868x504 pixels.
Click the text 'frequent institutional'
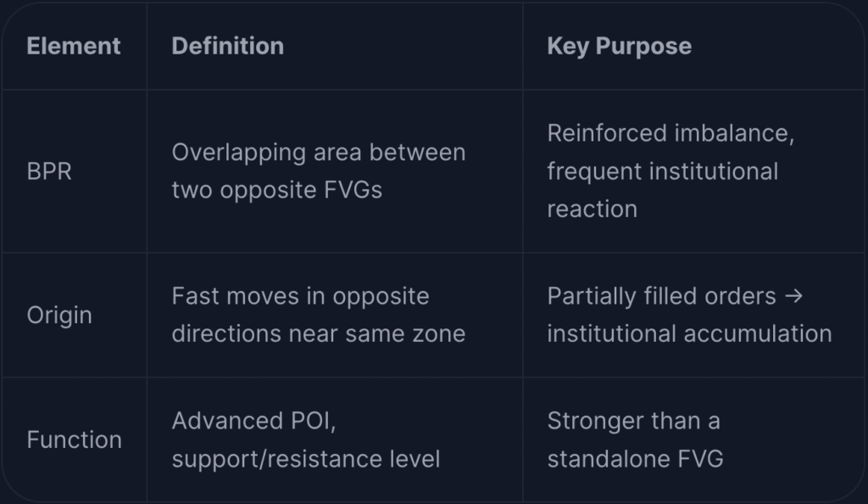(x=663, y=171)
